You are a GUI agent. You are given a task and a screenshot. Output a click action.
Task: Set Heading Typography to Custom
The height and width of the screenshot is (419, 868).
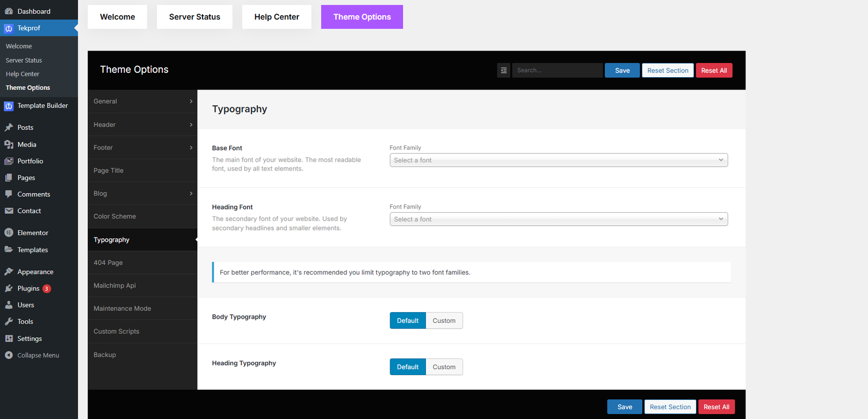point(444,367)
